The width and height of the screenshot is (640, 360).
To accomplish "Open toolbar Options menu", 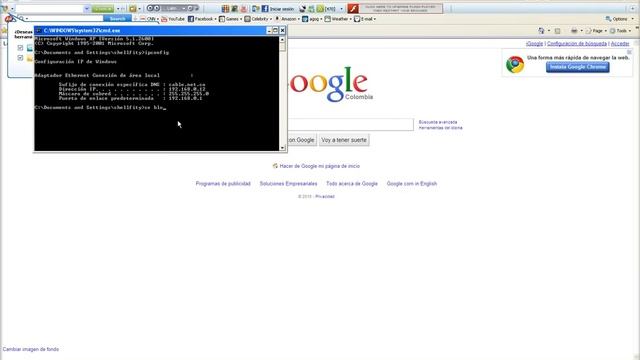I will (x=619, y=19).
